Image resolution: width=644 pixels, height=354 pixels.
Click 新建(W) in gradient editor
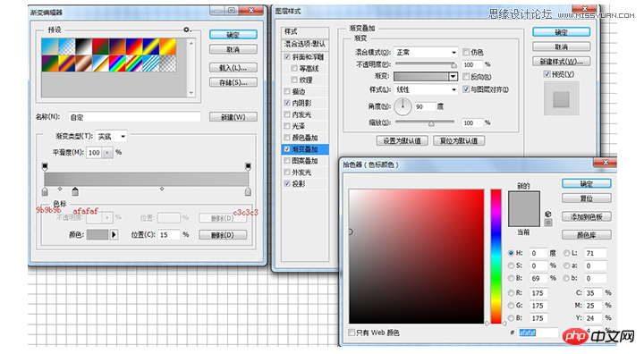[233, 117]
